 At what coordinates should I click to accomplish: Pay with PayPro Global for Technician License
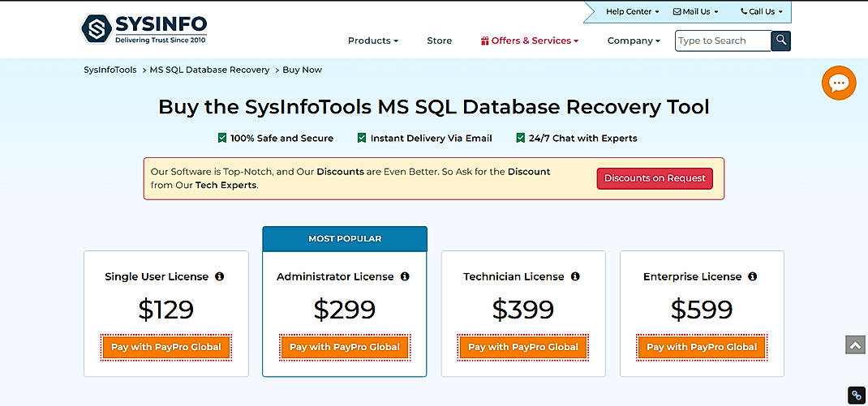pyautogui.click(x=523, y=348)
